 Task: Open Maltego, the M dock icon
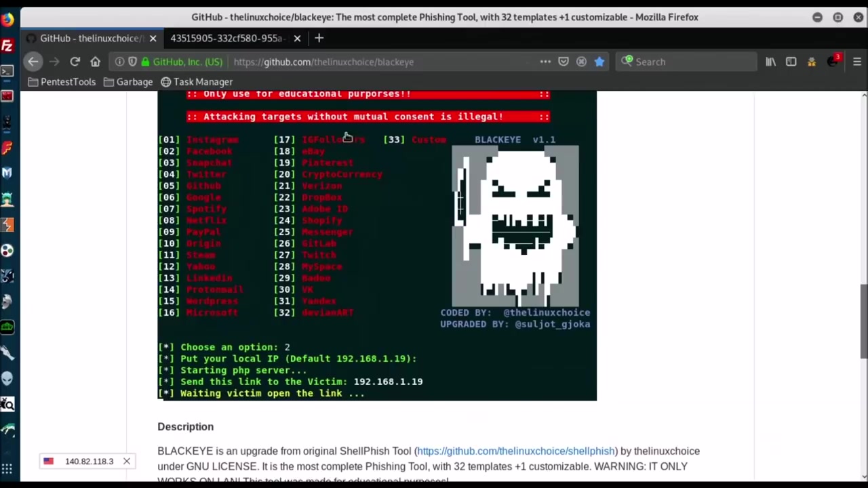coord(7,173)
